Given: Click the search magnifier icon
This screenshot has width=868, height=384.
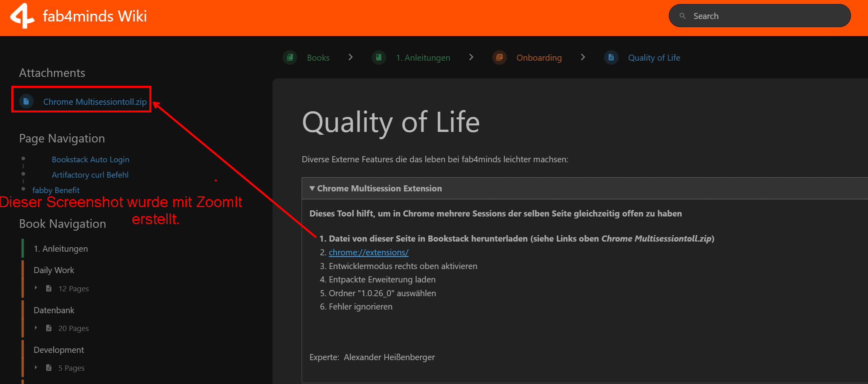Looking at the screenshot, I should pos(683,16).
